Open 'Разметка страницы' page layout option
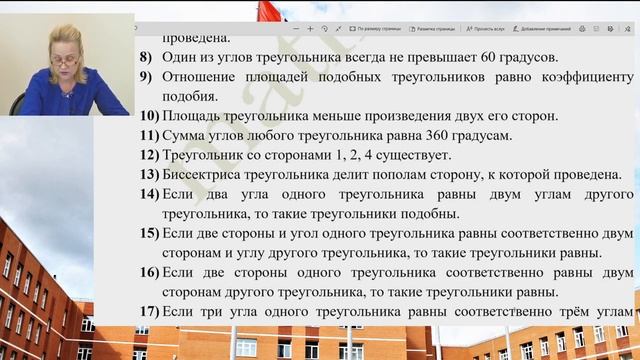 coord(432,29)
